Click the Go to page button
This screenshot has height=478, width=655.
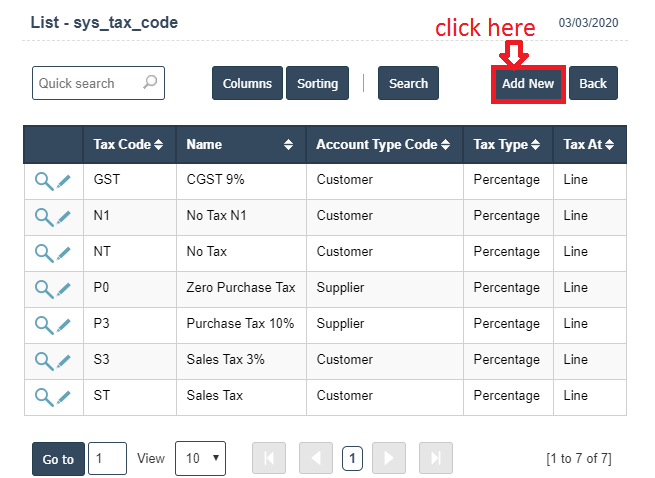tap(58, 459)
